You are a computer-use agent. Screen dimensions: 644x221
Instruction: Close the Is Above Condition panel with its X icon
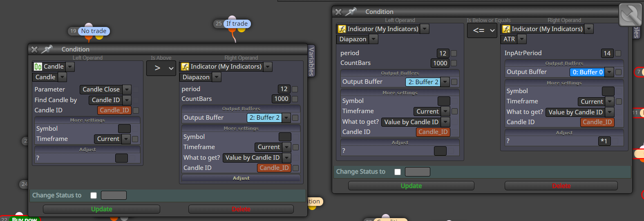(35, 49)
